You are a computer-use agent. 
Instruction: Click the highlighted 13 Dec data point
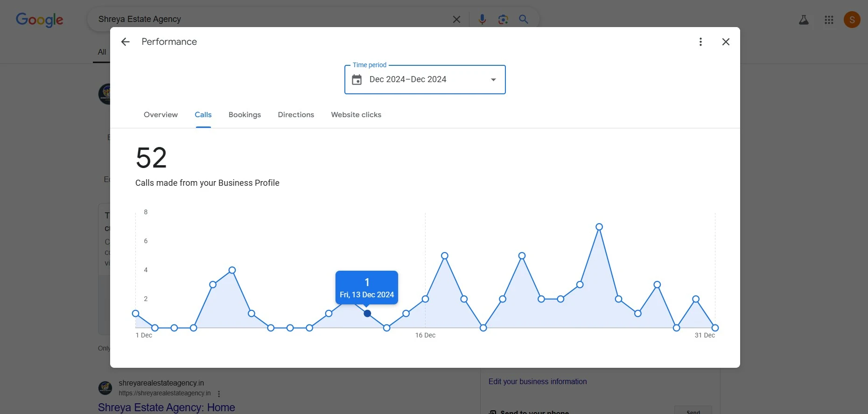[x=367, y=314]
